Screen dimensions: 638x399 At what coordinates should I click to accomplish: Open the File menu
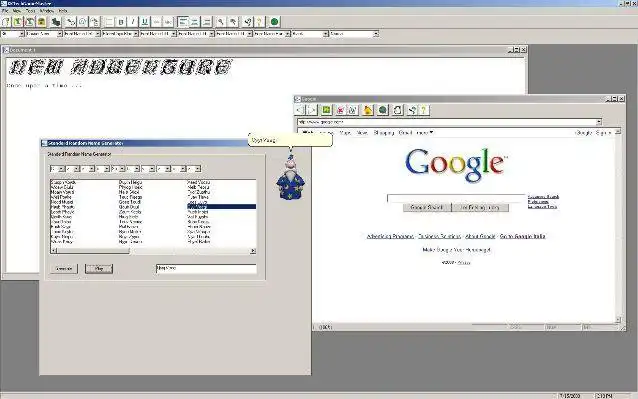coord(5,11)
